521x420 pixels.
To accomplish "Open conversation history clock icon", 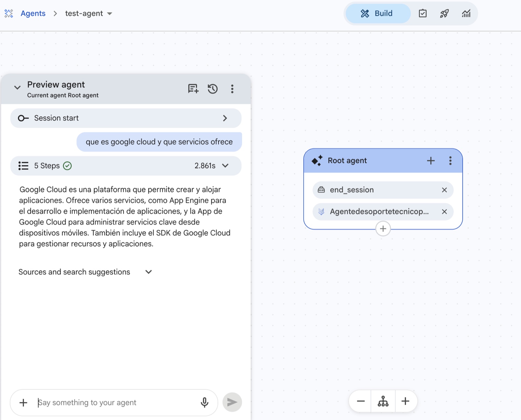I will (213, 89).
